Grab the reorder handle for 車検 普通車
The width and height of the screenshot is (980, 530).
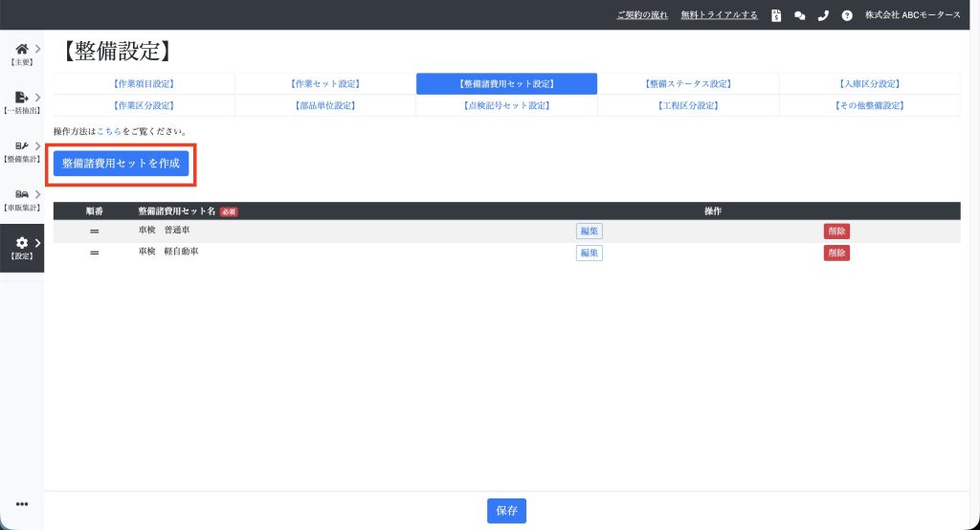[x=94, y=232]
